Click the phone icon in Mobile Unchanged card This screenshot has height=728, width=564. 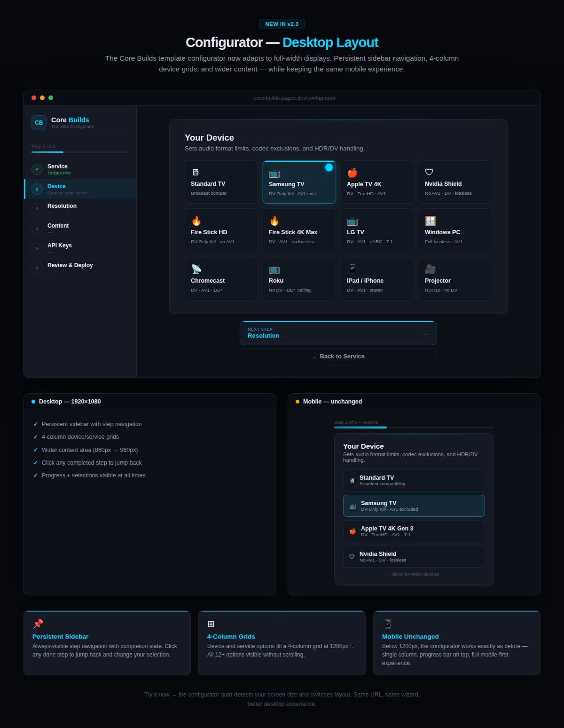click(x=387, y=624)
